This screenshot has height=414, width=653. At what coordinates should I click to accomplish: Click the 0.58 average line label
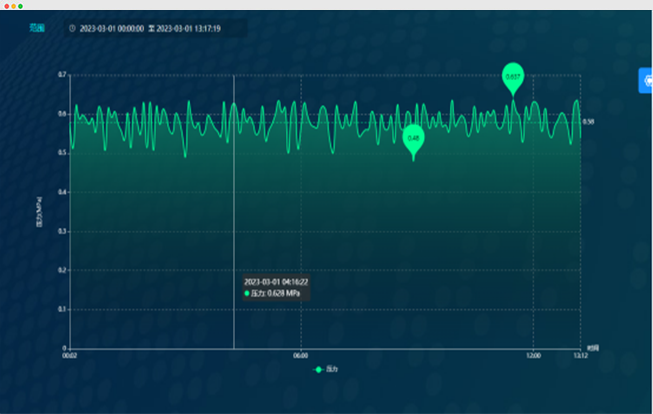pyautogui.click(x=588, y=122)
